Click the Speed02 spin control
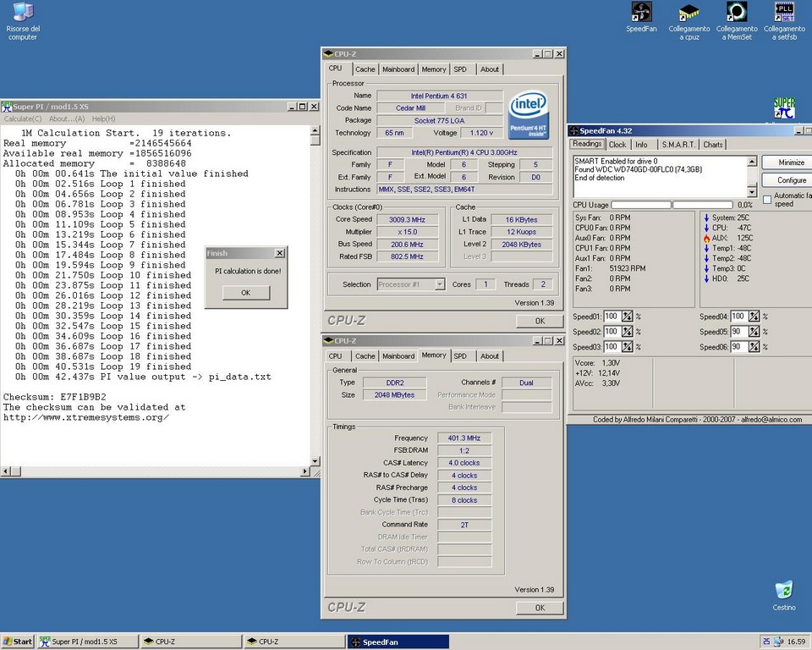Viewport: 812px width, 650px height. click(x=627, y=332)
